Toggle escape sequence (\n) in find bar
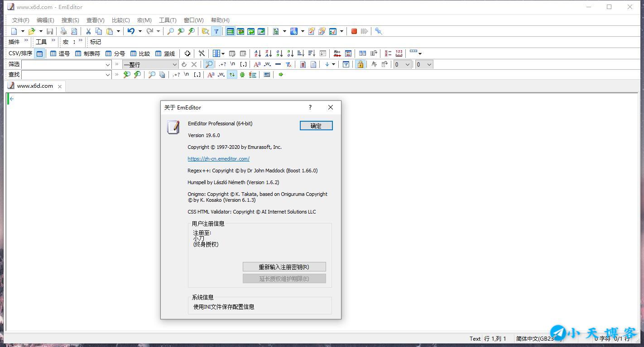Screen dimensions: 644x347 click(187, 75)
